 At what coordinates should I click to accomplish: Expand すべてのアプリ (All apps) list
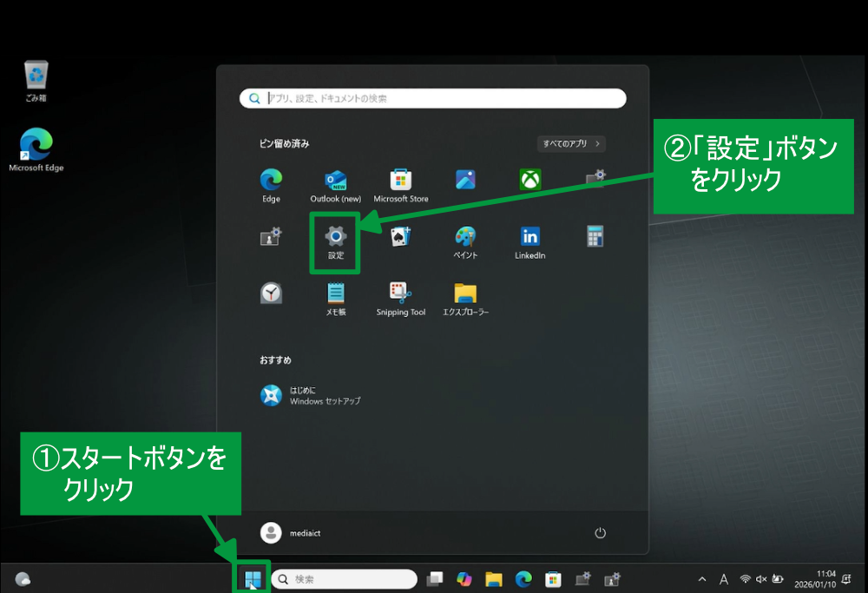point(571,143)
